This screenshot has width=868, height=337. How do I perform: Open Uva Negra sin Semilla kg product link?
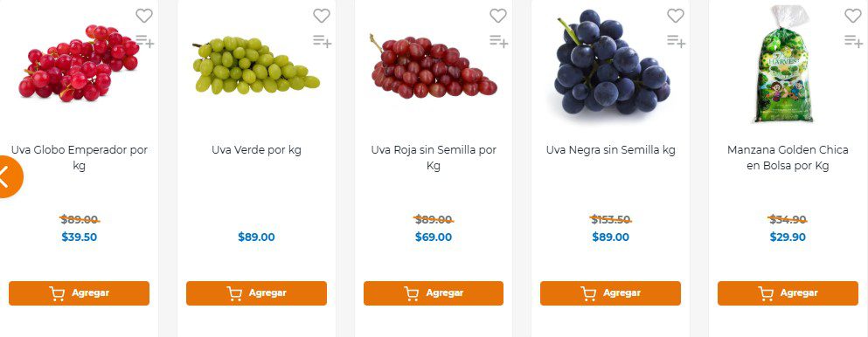(611, 149)
